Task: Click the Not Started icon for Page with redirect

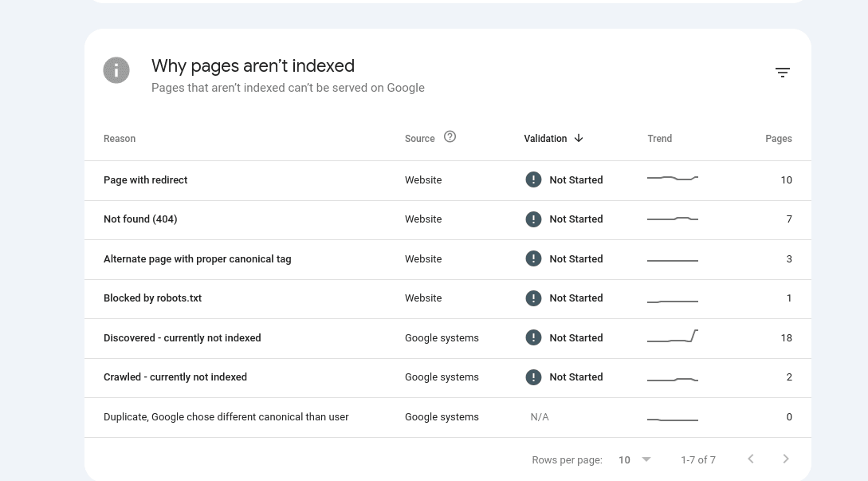Action: 533,180
